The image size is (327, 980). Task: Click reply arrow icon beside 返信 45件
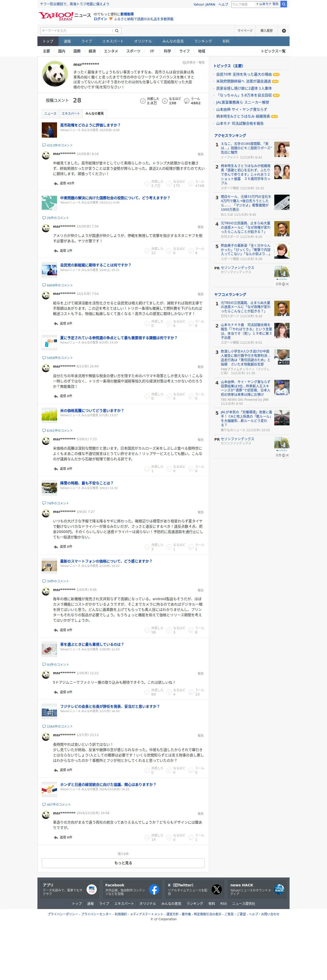(x=56, y=183)
